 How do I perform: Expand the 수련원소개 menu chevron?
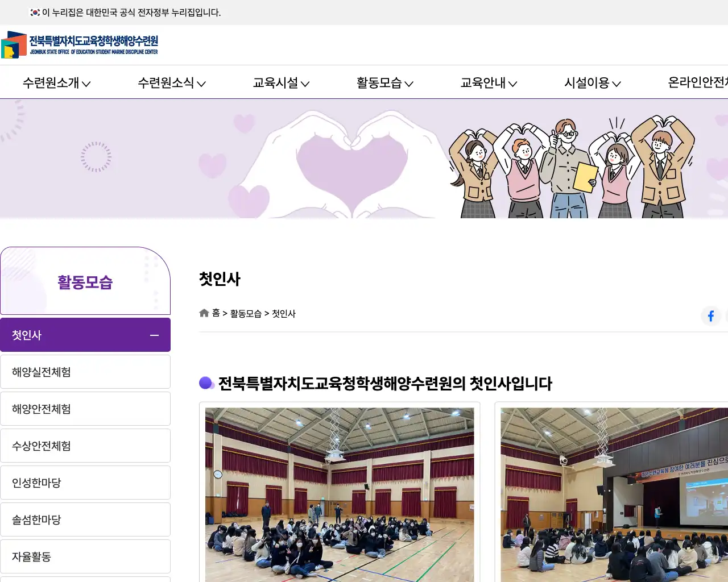86,84
